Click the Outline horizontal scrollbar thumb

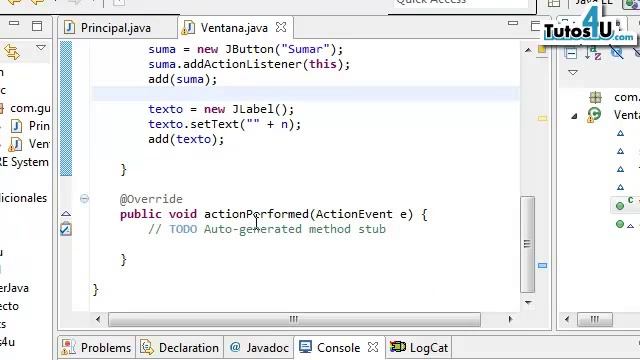595,319
